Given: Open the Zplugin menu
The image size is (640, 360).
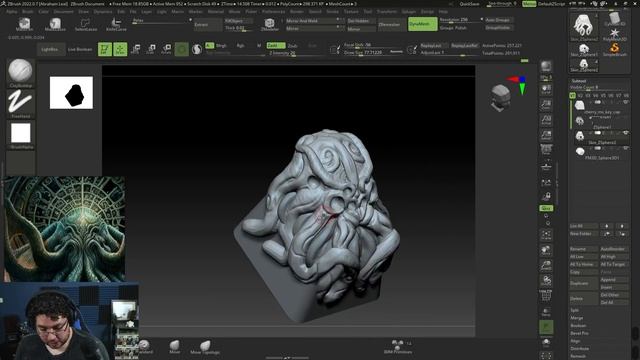Looking at the screenshot, I should [x=409, y=12].
